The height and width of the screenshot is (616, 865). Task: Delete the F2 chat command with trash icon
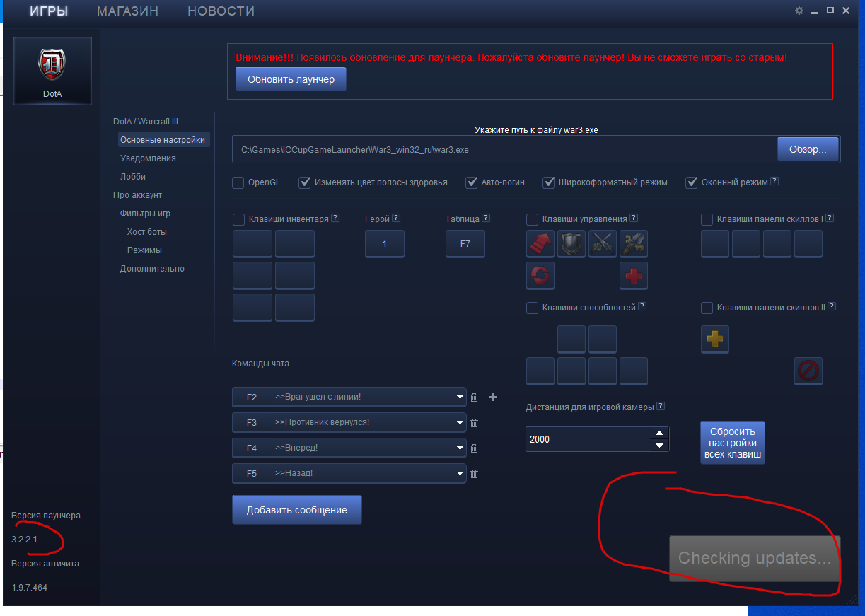click(x=475, y=397)
